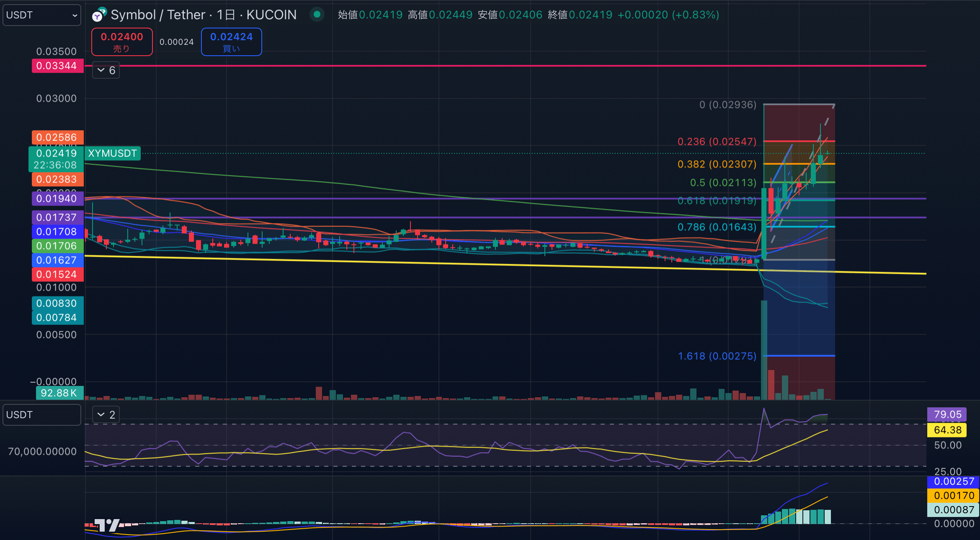Click the 安値0.02406 low price readout
980x540 pixels.
pyautogui.click(x=510, y=15)
